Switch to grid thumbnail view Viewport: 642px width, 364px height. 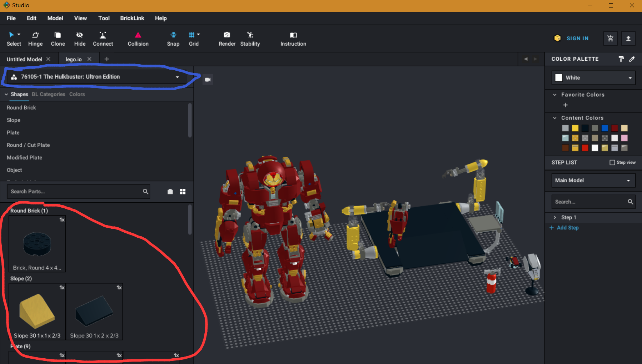coord(183,192)
